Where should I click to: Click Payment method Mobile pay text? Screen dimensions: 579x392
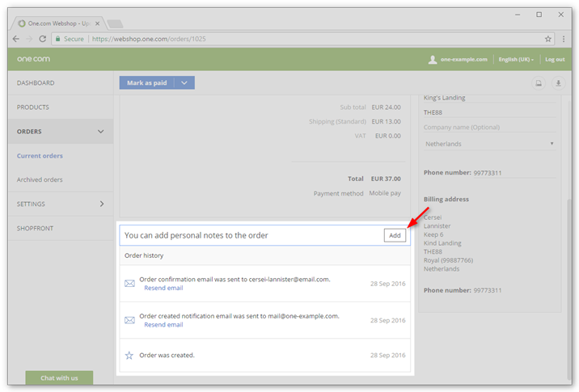point(385,193)
